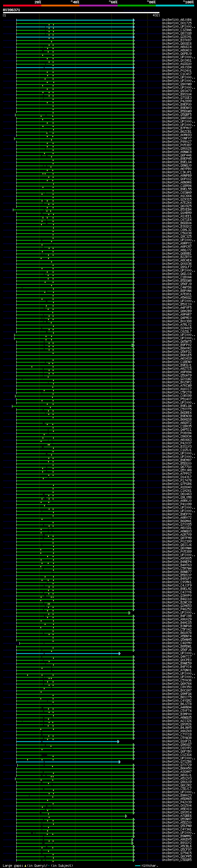Click the purple ~60% legend segment
This screenshot has width=197, height=868.
[98, 6]
